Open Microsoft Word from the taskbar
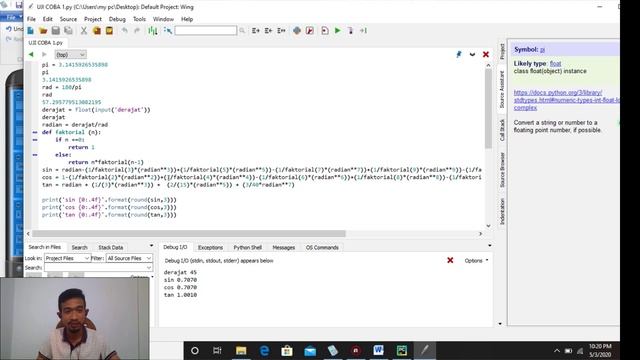This screenshot has height=360, width=640. click(x=378, y=351)
